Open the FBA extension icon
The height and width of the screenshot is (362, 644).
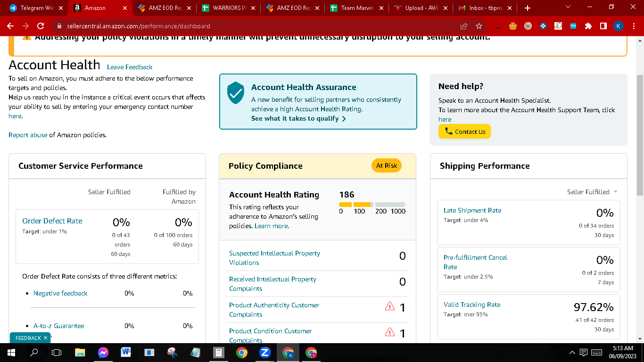pyautogui.click(x=573, y=26)
